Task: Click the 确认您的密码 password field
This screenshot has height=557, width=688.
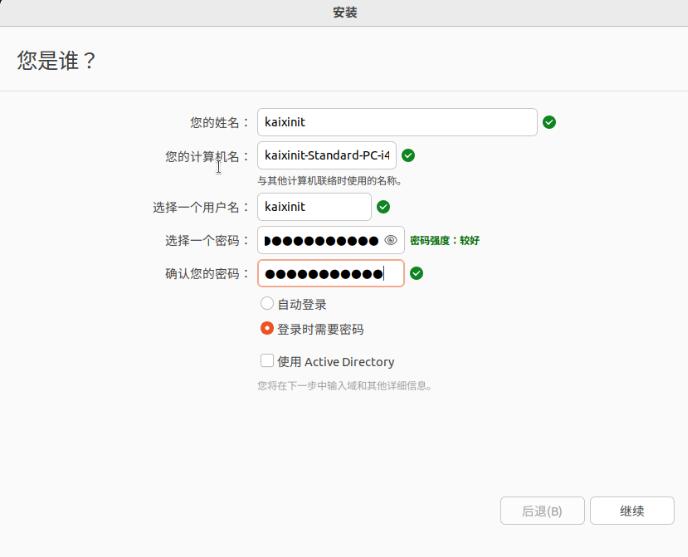Action: coord(330,273)
